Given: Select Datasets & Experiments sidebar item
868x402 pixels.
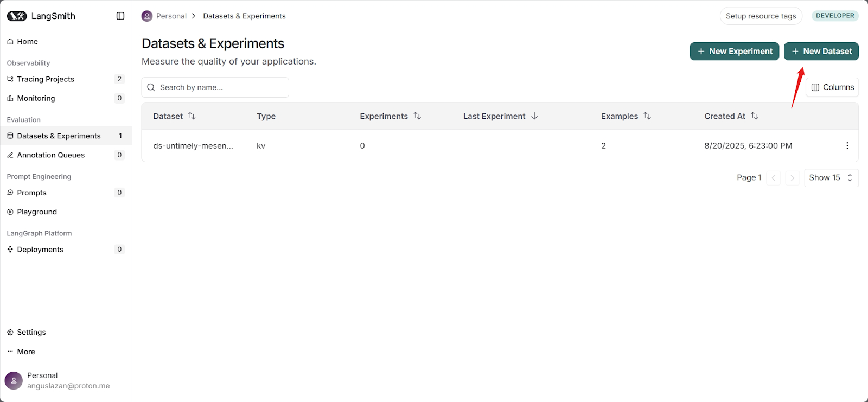Looking at the screenshot, I should 66,136.
